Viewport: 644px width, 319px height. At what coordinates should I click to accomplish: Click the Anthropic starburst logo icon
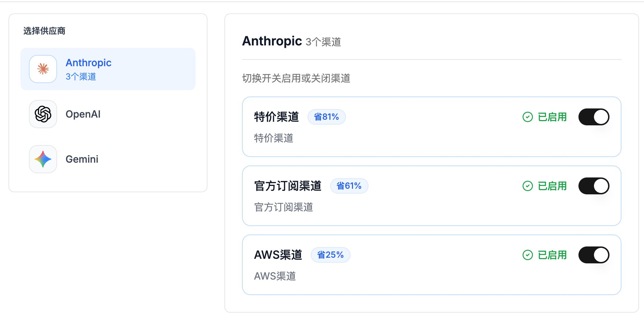click(43, 69)
